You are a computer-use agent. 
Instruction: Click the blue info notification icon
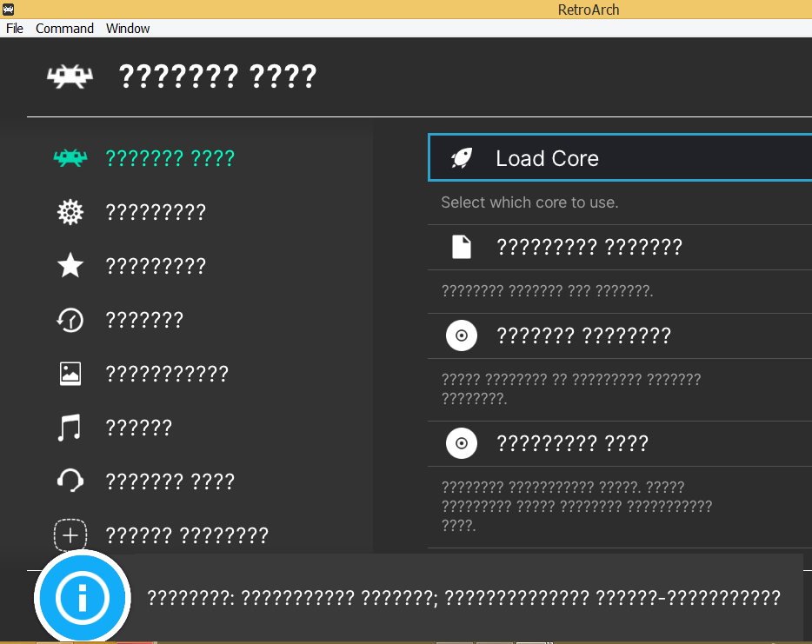(83, 598)
